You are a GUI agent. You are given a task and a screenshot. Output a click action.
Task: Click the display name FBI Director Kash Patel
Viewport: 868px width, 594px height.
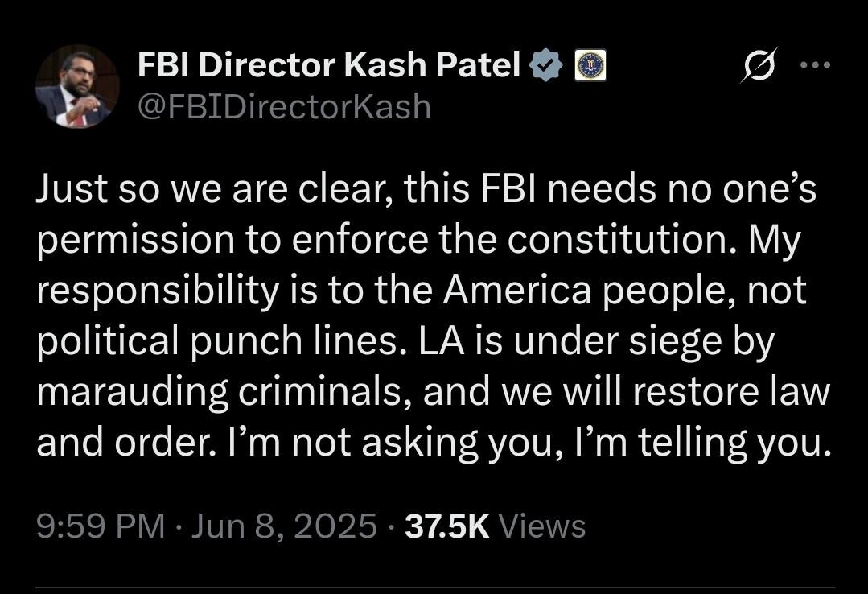click(330, 66)
